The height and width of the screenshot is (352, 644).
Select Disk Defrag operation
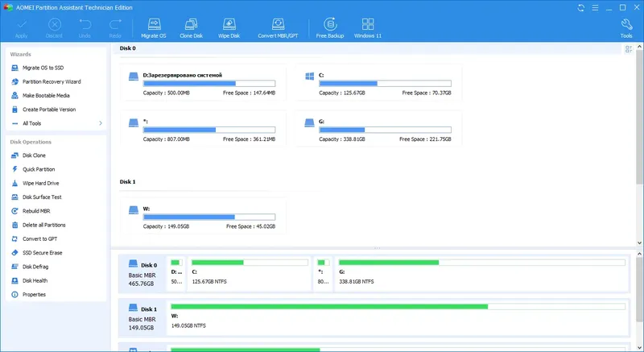[35, 267]
